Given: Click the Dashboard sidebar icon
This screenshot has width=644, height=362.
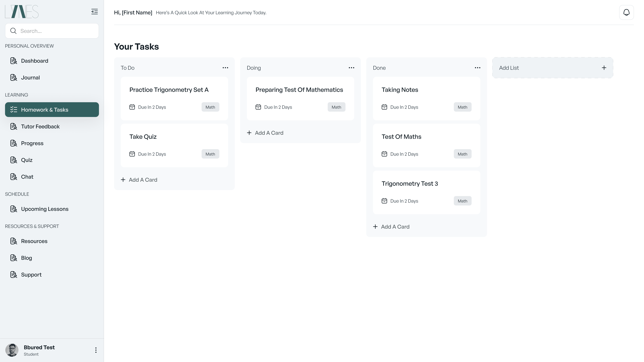Looking at the screenshot, I should pyautogui.click(x=14, y=61).
